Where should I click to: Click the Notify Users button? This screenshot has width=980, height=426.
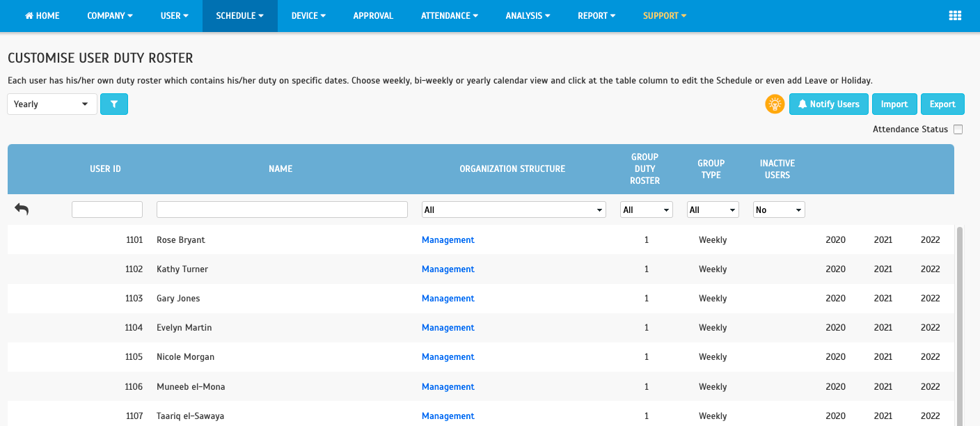829,104
